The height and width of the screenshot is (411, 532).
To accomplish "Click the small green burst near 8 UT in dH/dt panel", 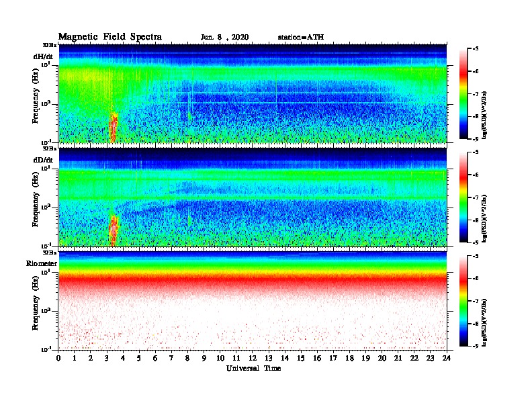I will (189, 117).
